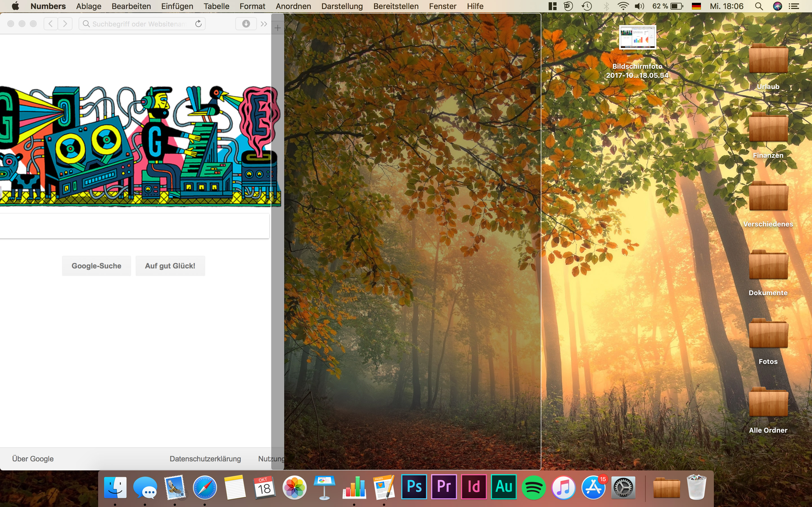
Task: Open the Datenschutzerklärung link
Action: point(205,458)
